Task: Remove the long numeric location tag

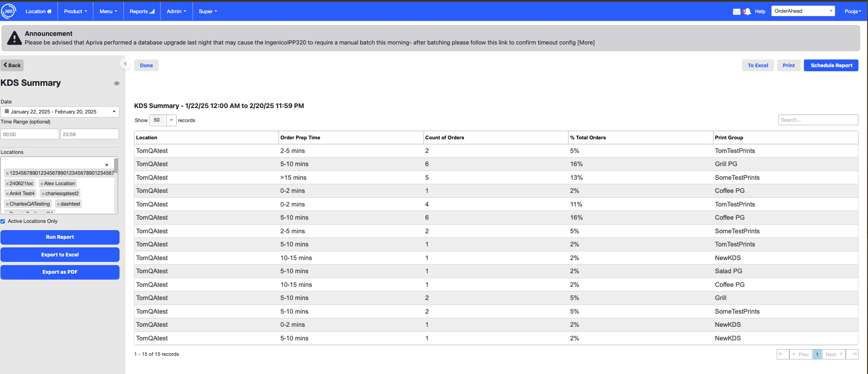Action: [x=7, y=173]
